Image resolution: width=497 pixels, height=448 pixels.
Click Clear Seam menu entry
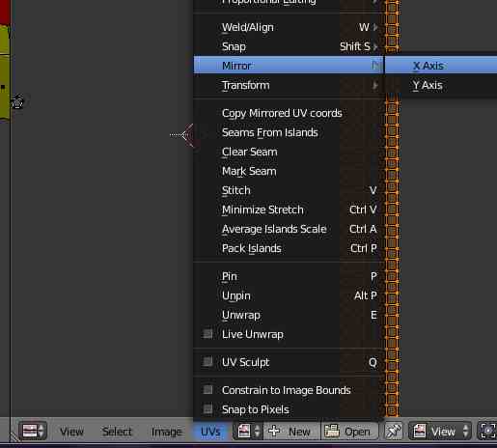click(289, 152)
